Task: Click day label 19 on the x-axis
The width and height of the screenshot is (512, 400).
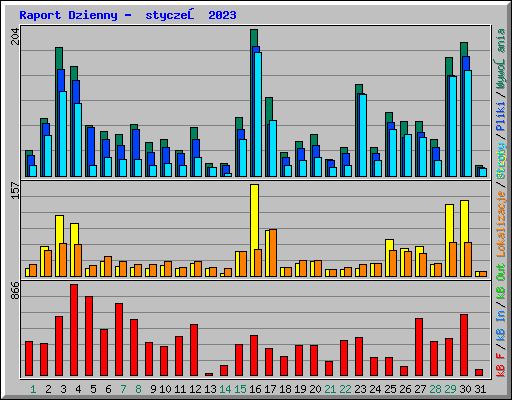Action: (300, 389)
